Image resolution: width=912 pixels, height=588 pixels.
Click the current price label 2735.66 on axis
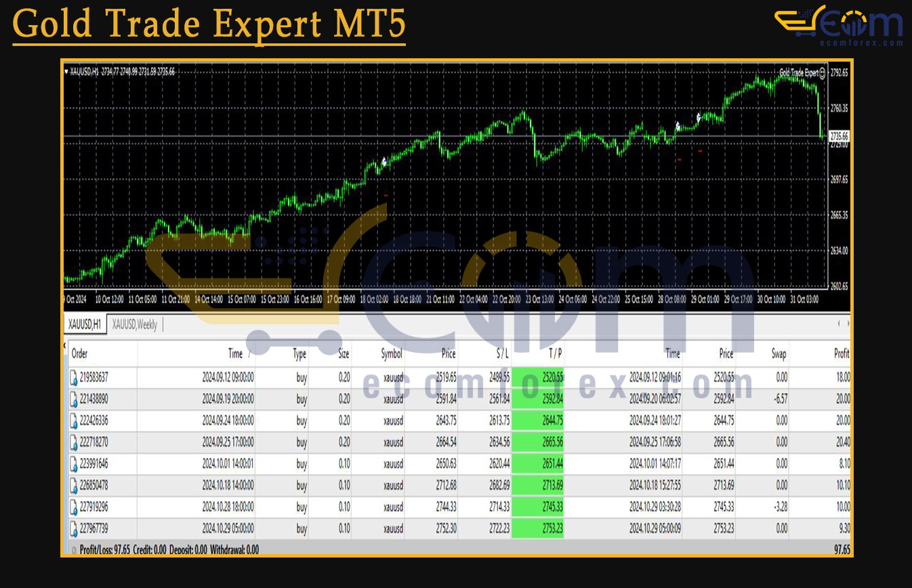(x=840, y=134)
